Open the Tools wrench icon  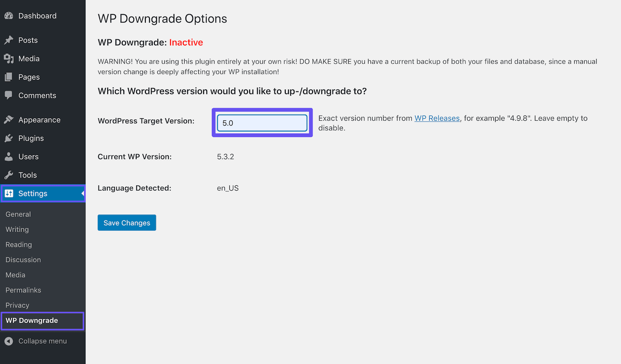9,175
